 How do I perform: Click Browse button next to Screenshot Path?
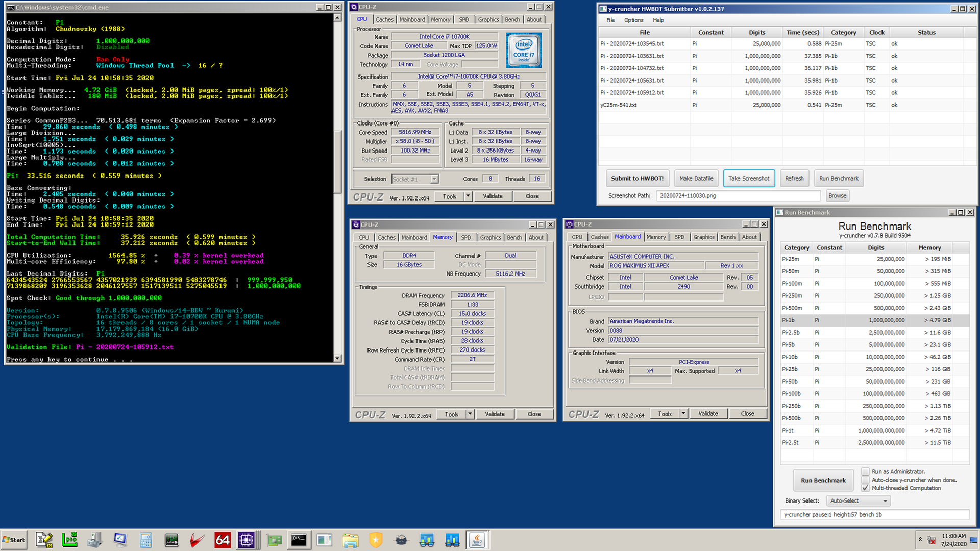click(837, 196)
